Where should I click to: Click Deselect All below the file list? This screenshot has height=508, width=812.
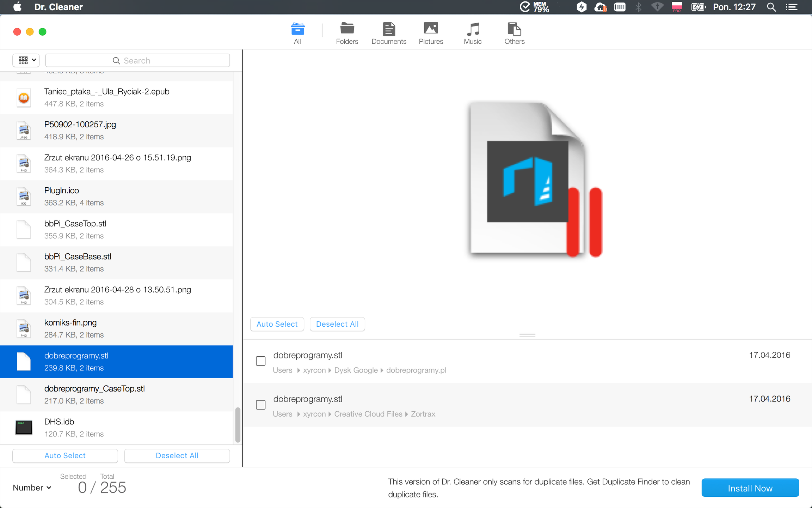tap(177, 455)
